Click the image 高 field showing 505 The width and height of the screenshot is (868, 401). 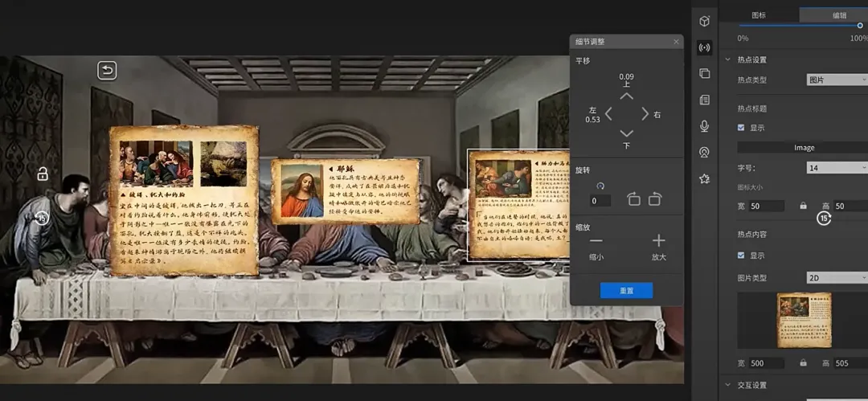click(850, 363)
